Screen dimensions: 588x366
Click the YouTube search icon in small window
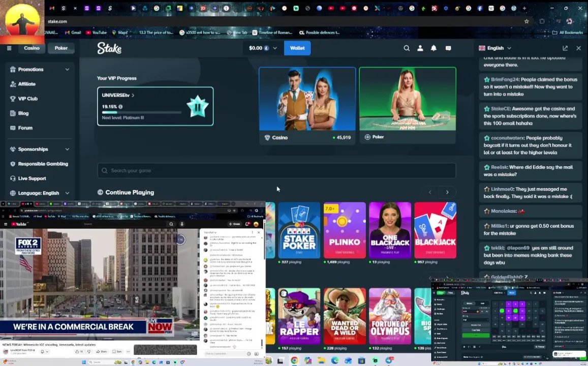pyautogui.click(x=171, y=224)
